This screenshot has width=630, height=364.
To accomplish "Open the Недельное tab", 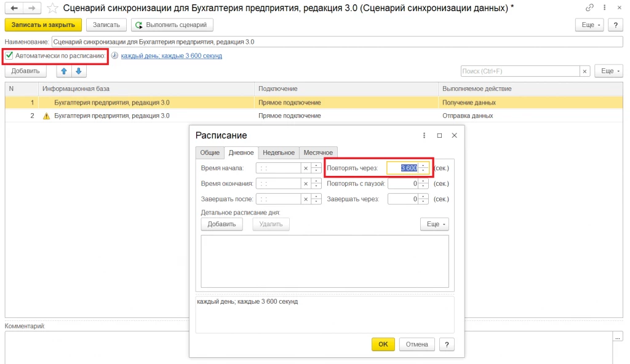I will coord(279,152).
